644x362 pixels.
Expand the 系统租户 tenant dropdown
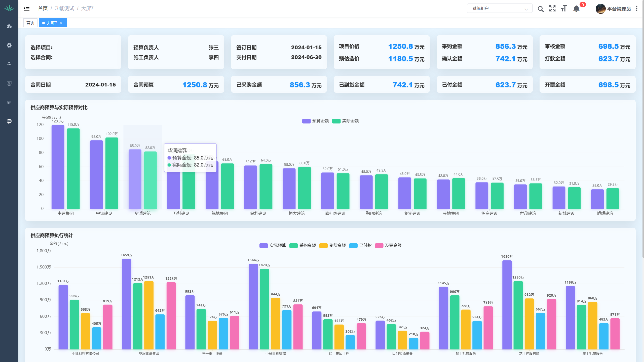pos(500,8)
